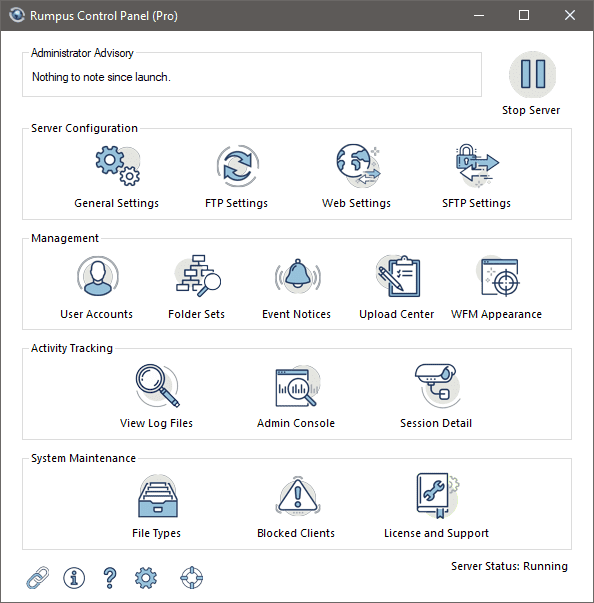The image size is (594, 603).
Task: Open help via question mark icon
Action: [110, 578]
